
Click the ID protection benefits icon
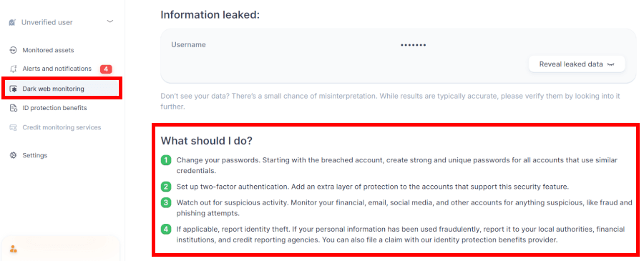pos(13,108)
